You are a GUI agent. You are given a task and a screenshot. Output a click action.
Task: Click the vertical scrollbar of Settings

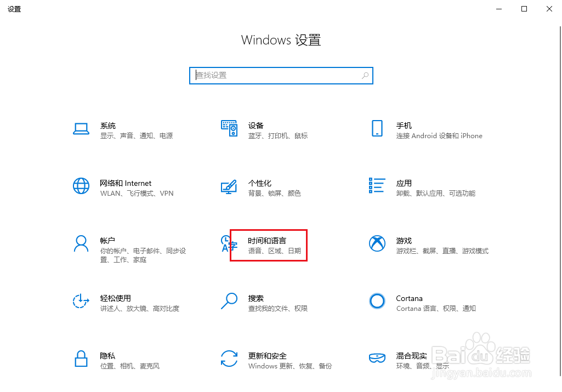pyautogui.click(x=560, y=201)
